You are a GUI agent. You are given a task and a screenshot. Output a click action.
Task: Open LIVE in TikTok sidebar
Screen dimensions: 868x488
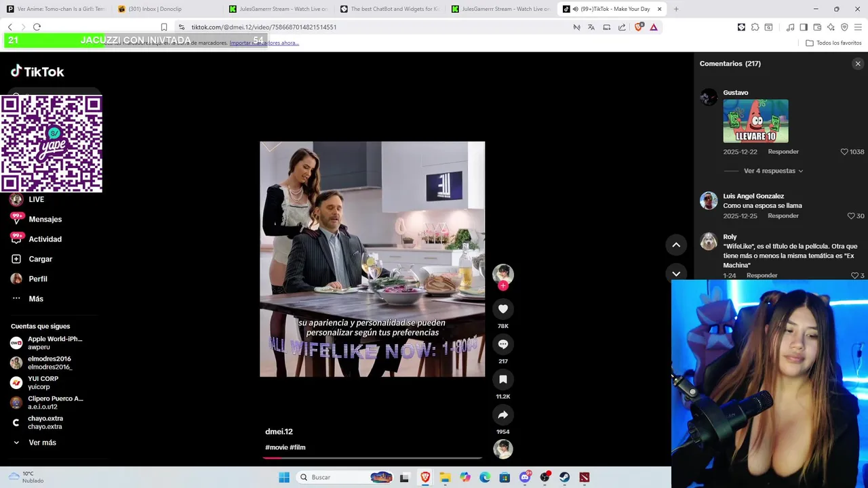[36, 199]
